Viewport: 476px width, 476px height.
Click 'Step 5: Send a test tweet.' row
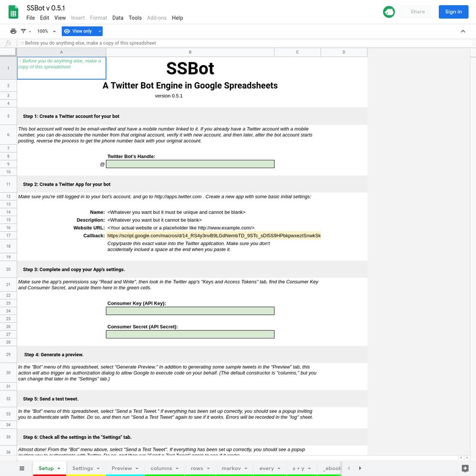pos(192,399)
